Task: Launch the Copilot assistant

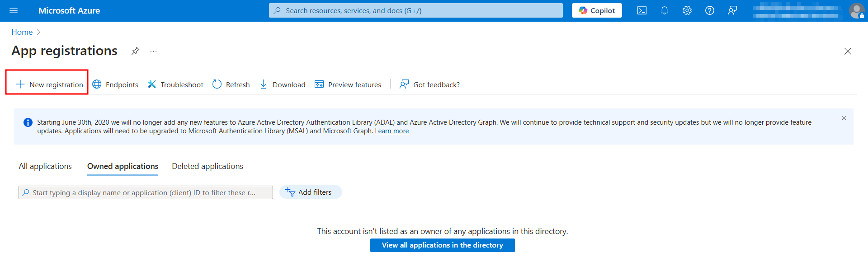Action: point(597,10)
